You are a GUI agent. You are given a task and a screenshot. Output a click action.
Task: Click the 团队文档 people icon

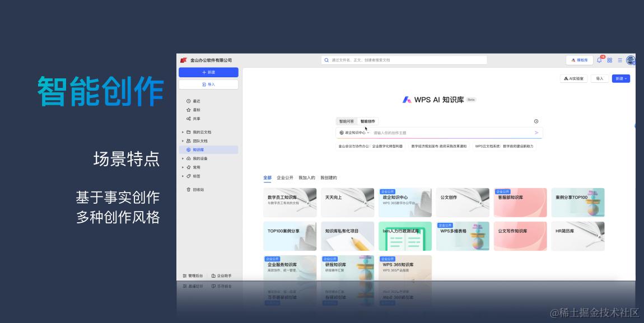(189, 141)
